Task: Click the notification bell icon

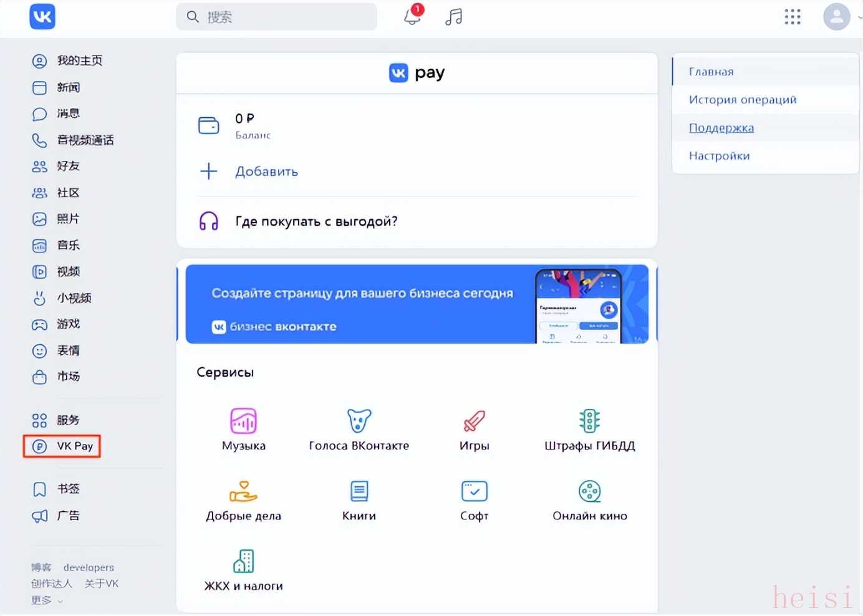Action: [412, 16]
